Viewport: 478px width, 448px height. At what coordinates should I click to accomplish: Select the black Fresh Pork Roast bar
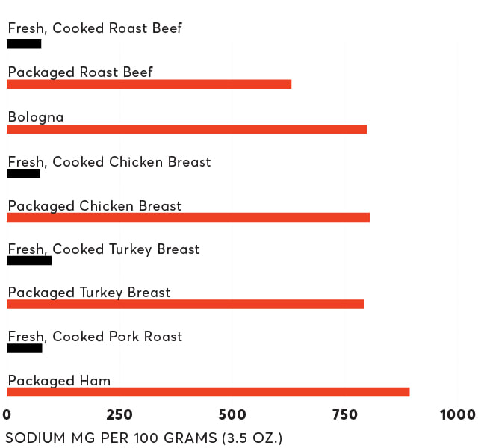point(25,349)
